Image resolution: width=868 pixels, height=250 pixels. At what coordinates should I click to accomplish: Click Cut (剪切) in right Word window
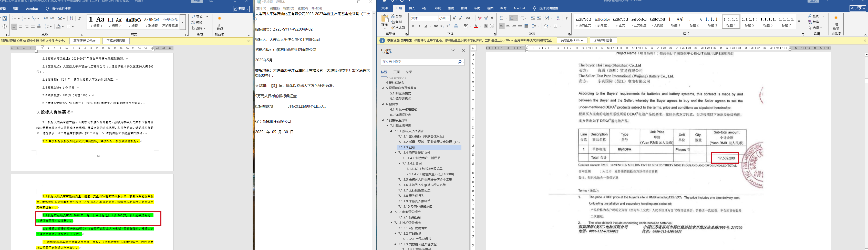coord(396,16)
